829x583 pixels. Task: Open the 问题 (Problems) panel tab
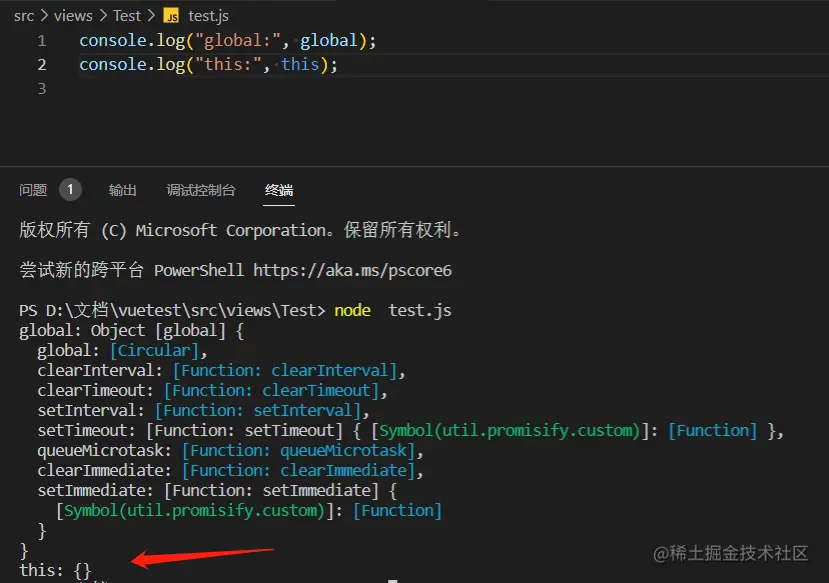tap(33, 190)
